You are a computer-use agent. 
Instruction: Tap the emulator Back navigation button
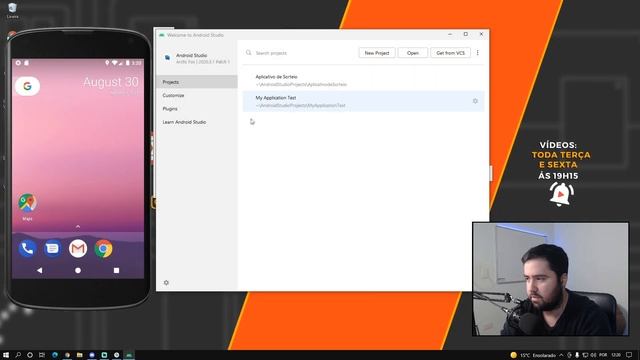(40, 270)
